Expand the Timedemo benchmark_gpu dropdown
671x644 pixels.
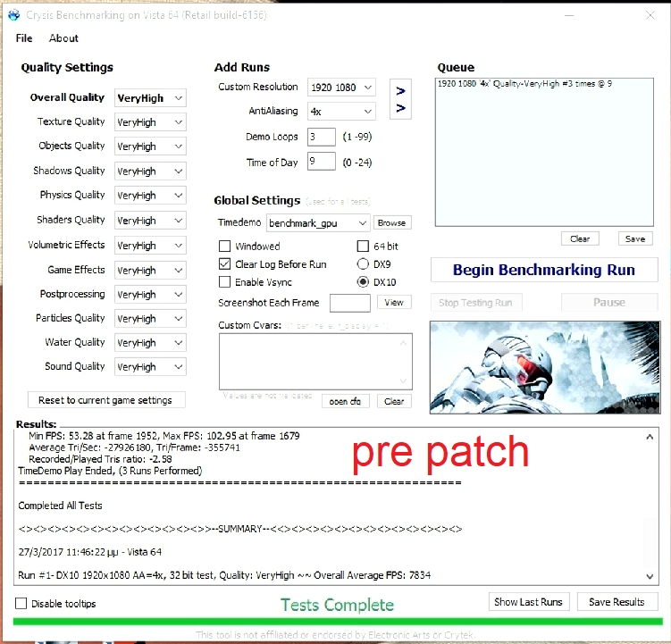318,222
